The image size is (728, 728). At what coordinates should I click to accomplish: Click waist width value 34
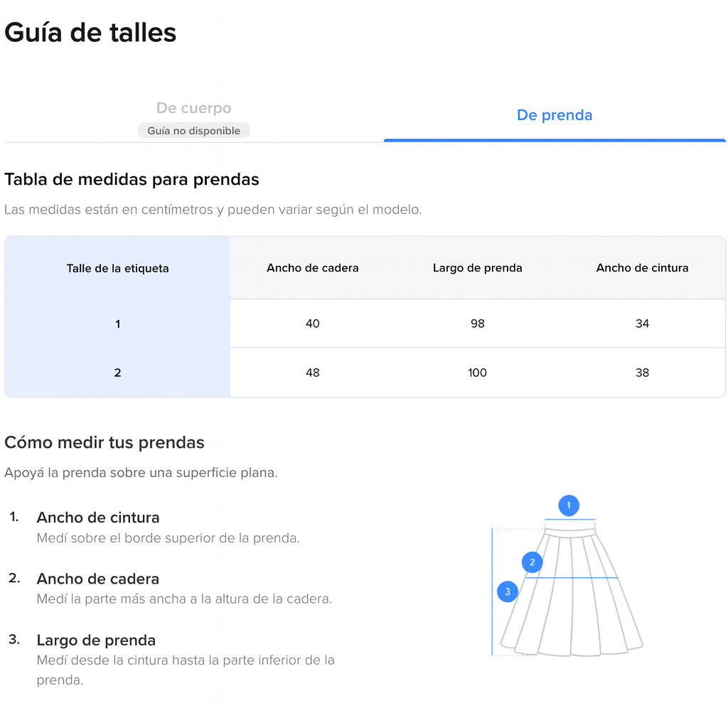click(x=642, y=323)
